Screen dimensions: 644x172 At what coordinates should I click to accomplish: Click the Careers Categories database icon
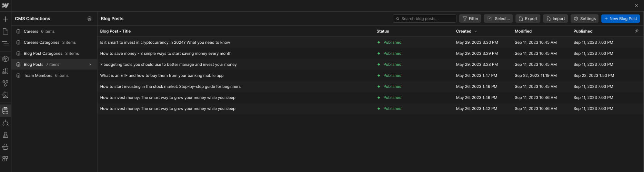(18, 42)
